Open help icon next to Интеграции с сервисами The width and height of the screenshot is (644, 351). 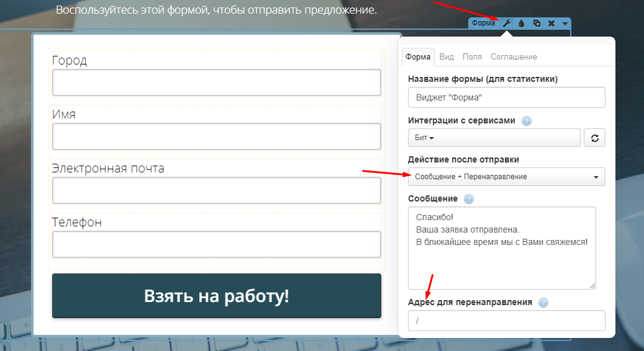[x=527, y=121]
